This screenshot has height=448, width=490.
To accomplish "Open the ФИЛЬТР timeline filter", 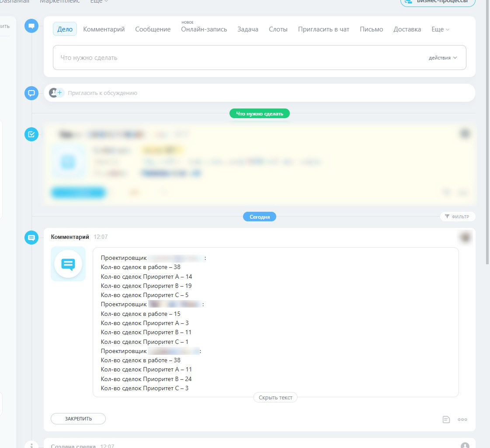I will 458,217.
